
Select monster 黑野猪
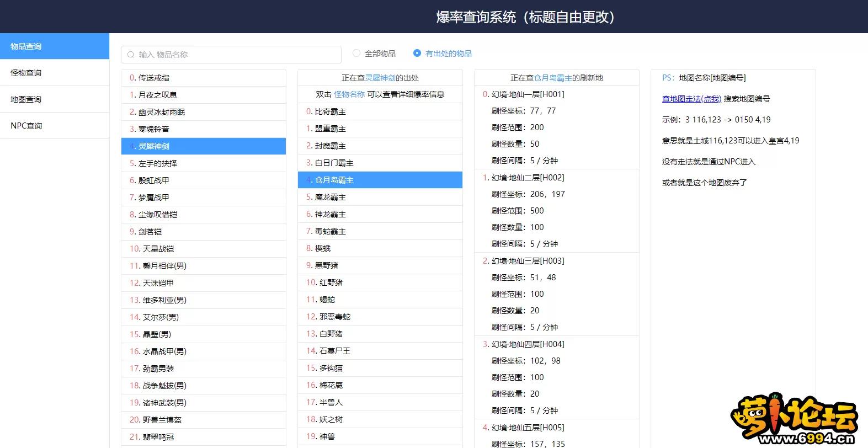coord(380,265)
